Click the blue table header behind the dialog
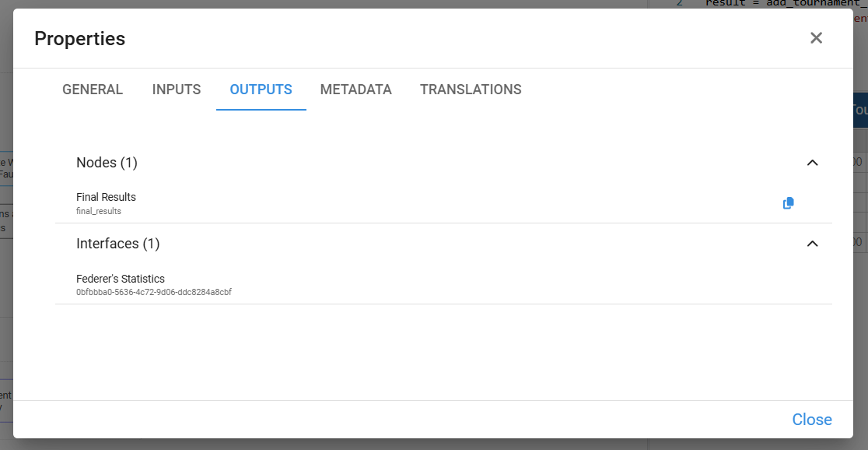 click(860, 110)
